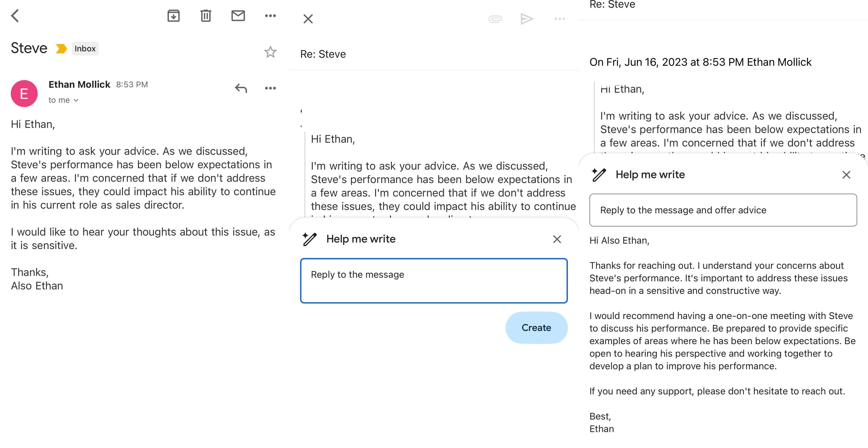This screenshot has height=448, width=868.
Task: Click the 'Reply to the message' prompt field
Action: 434,280
